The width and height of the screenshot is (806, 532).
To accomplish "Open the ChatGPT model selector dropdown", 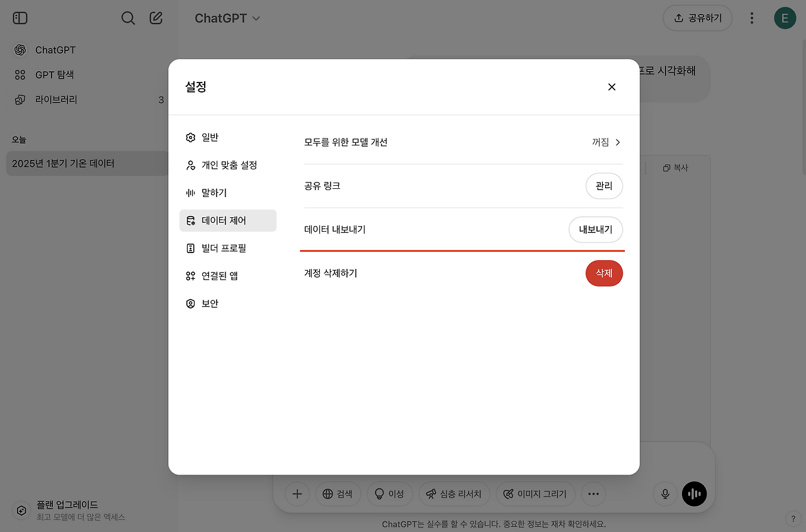I will [x=227, y=18].
